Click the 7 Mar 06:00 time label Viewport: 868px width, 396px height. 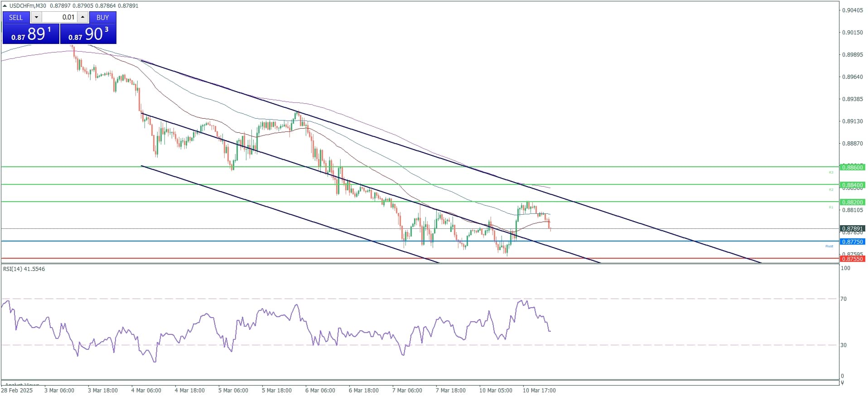coord(407,390)
